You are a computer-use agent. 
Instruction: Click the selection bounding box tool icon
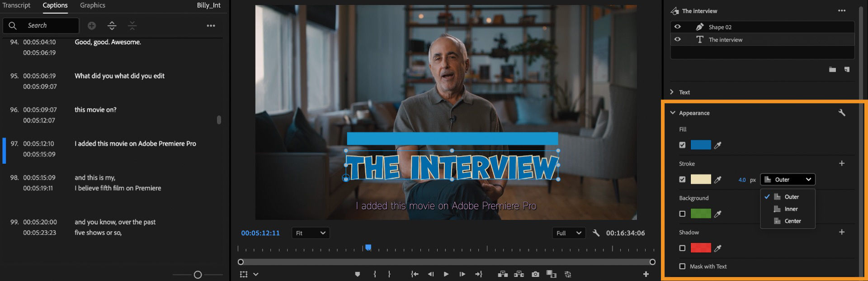click(244, 274)
